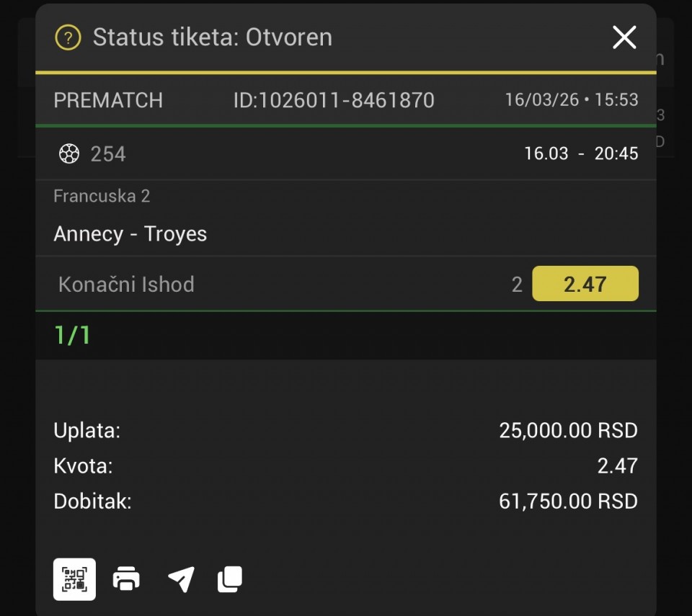Share ticket via paper plane icon

click(x=180, y=579)
